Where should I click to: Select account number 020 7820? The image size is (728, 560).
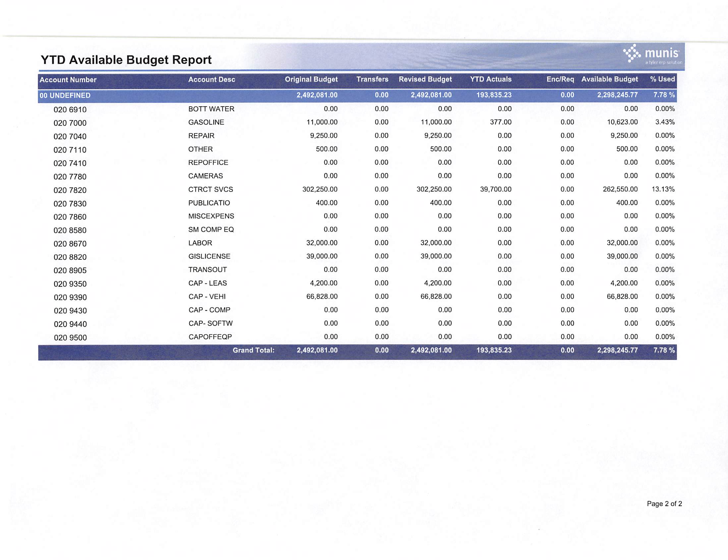click(x=70, y=190)
